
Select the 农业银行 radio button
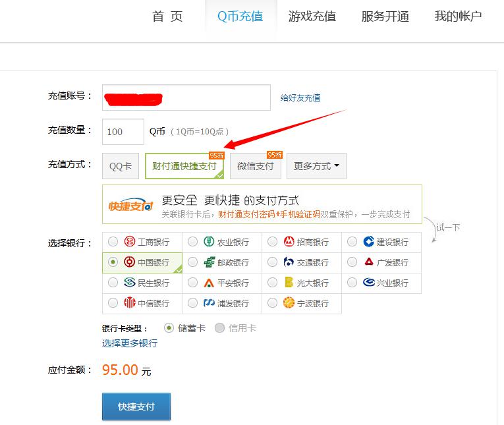point(192,241)
